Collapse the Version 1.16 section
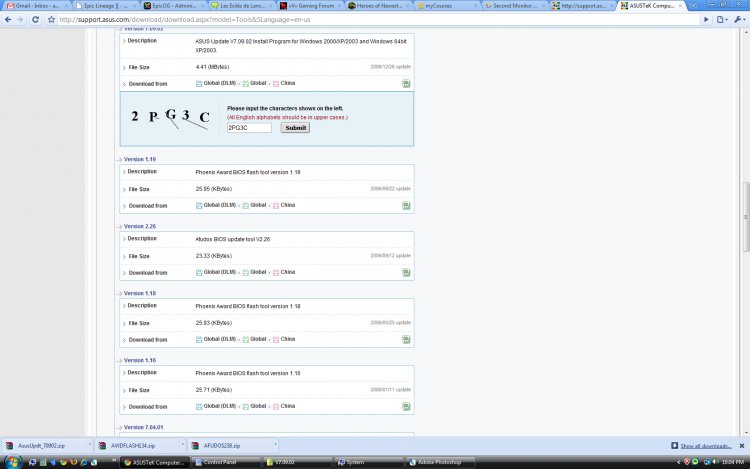 (140, 360)
